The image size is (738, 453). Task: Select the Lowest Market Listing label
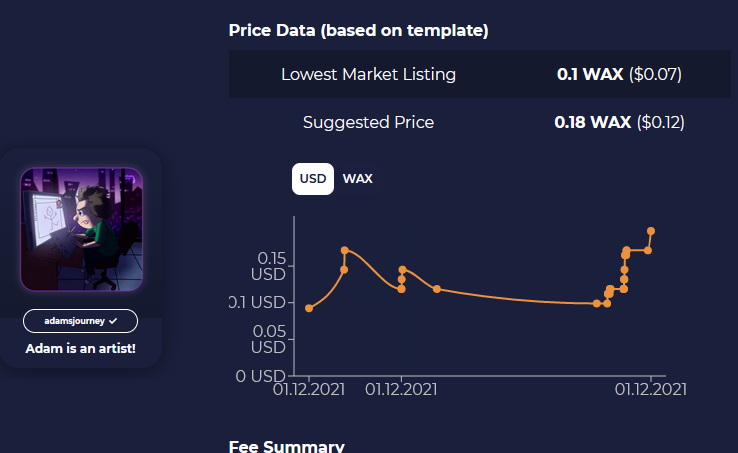369,74
